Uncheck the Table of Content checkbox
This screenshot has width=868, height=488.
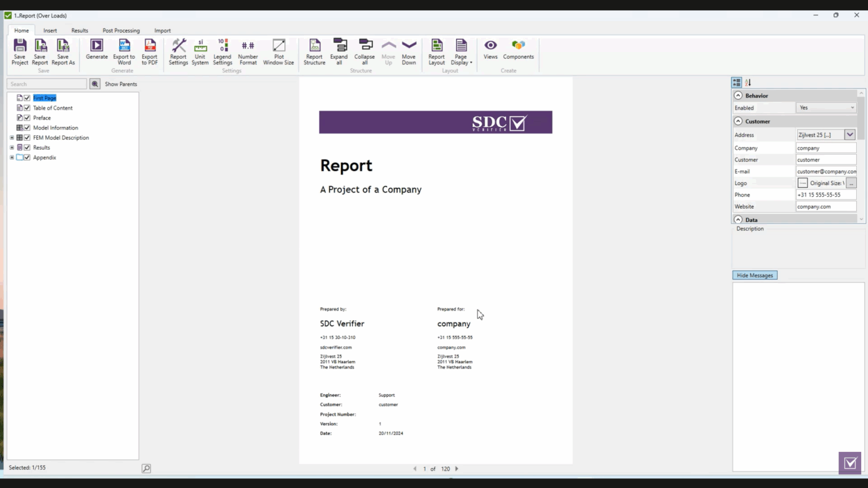(x=27, y=108)
